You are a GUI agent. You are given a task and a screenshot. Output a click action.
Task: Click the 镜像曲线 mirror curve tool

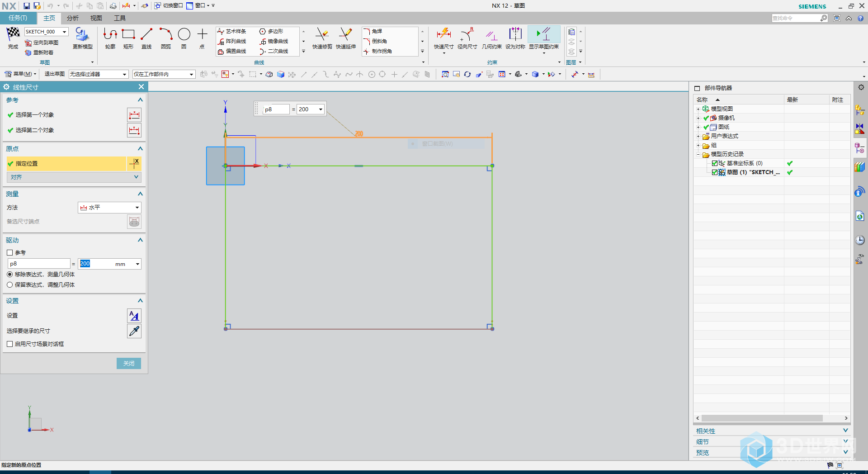click(x=274, y=41)
